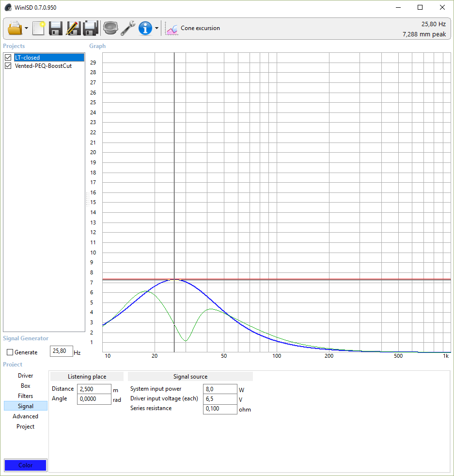Click the signal generator frequency field
The image size is (454, 476).
(62, 351)
